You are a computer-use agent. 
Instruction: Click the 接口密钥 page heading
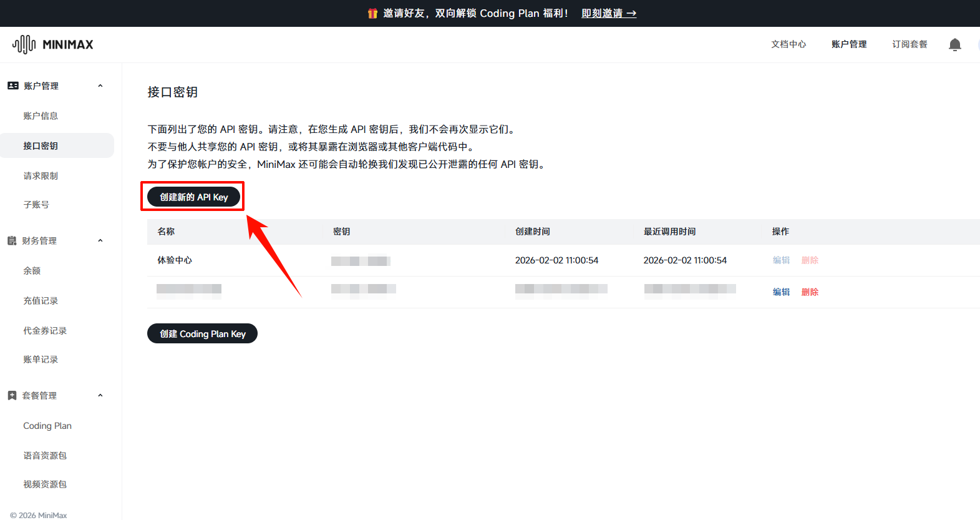click(x=172, y=92)
